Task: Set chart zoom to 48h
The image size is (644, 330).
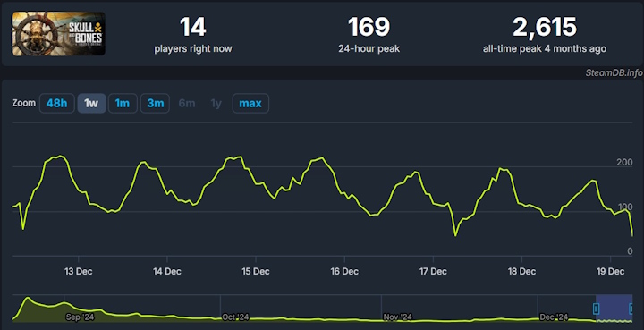Action: tap(56, 103)
